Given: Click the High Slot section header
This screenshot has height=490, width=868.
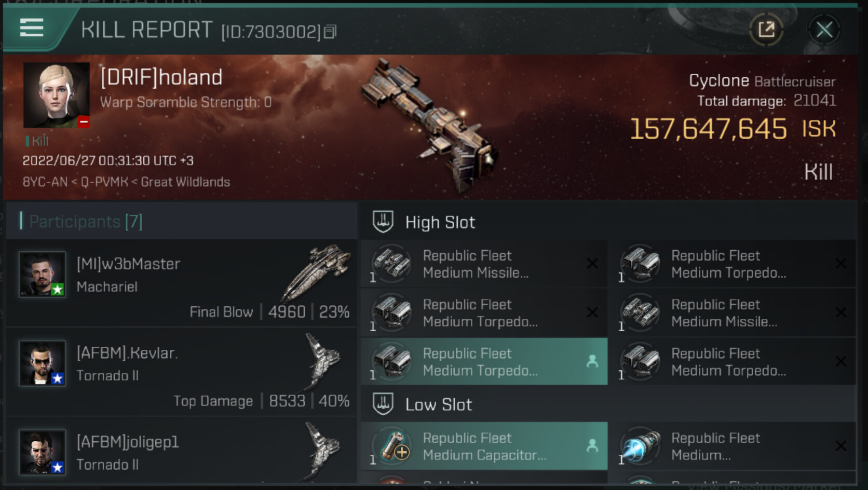Looking at the screenshot, I should tap(440, 222).
